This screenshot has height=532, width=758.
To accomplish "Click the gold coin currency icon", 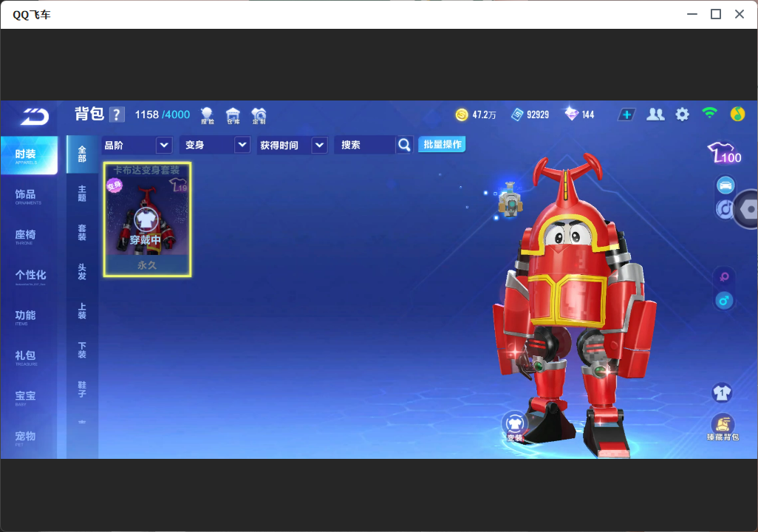I will 462,115.
